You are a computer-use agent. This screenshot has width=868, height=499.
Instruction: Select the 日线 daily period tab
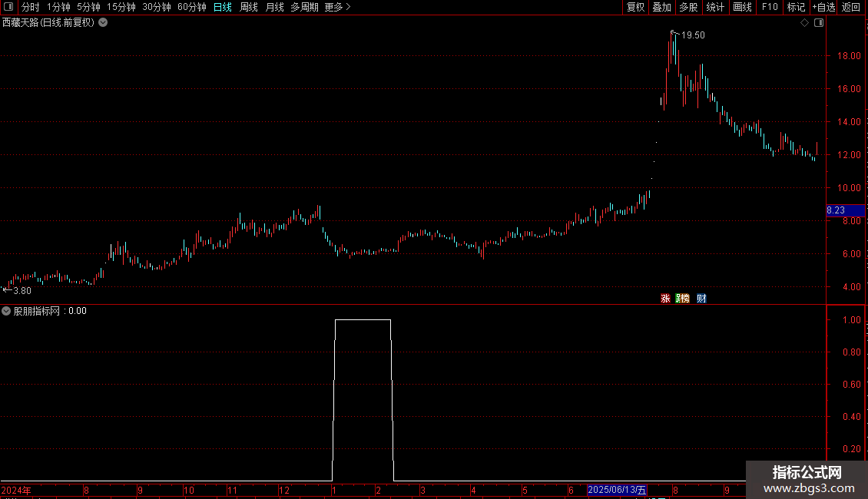point(223,7)
